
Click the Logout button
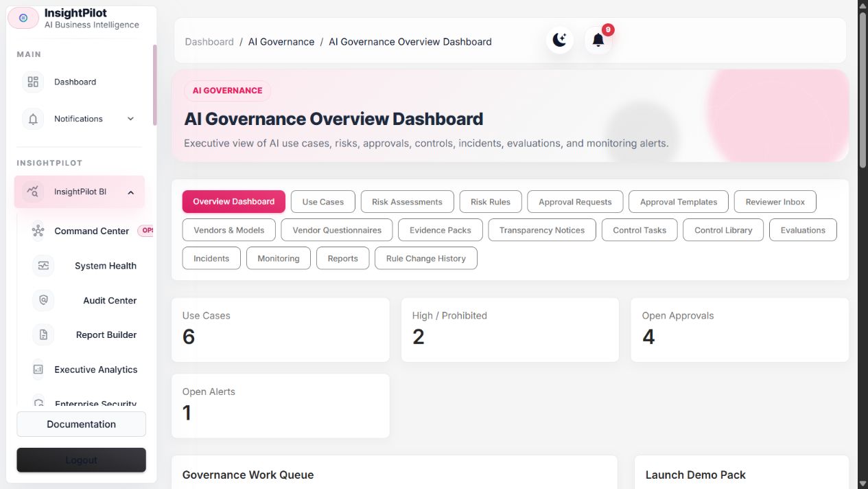[81, 460]
